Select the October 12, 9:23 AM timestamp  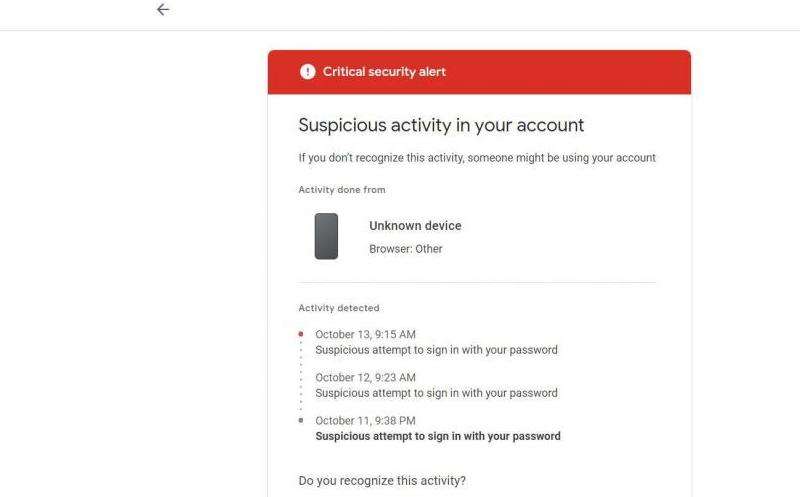(365, 378)
